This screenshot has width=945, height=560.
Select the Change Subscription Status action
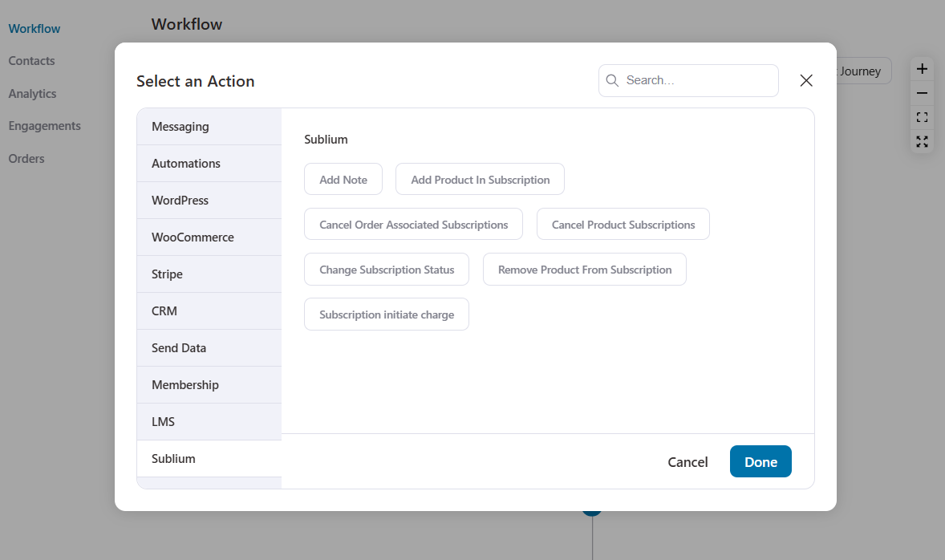point(386,269)
